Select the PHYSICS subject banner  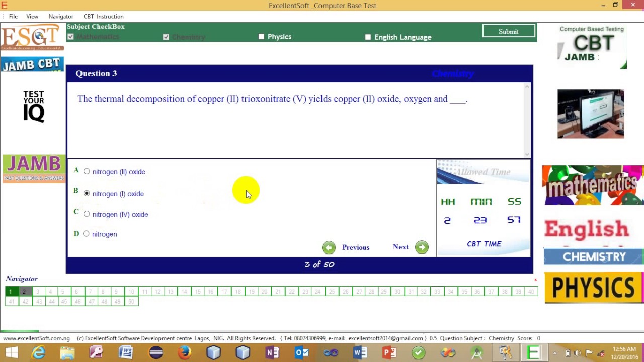594,288
